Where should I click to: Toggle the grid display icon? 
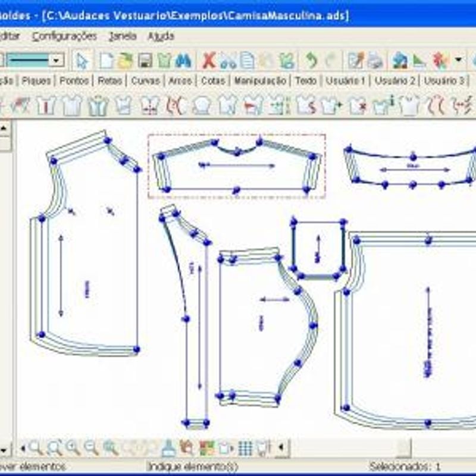click(x=245, y=447)
